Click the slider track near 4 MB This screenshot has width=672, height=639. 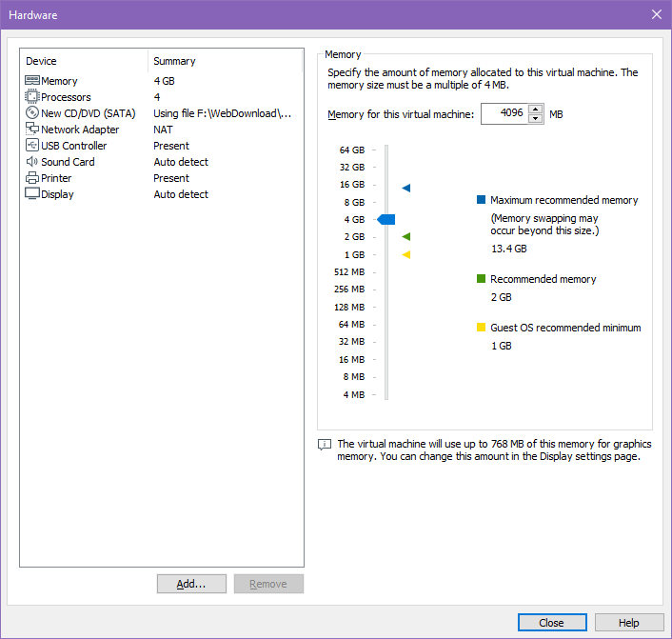[x=386, y=394]
